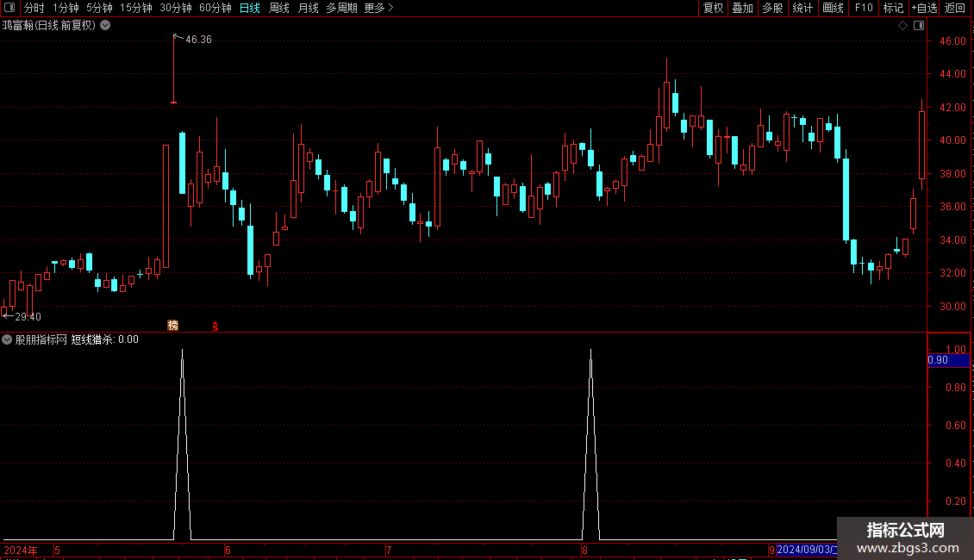Select the 30分钟 period tab
Viewport: 974px width, 560px height.
[176, 8]
